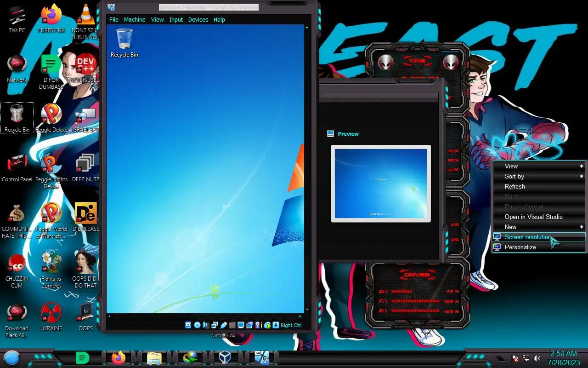Select the Dev-C++ NEVER USED shortcut
The width and height of the screenshot is (588, 368).
click(x=85, y=69)
